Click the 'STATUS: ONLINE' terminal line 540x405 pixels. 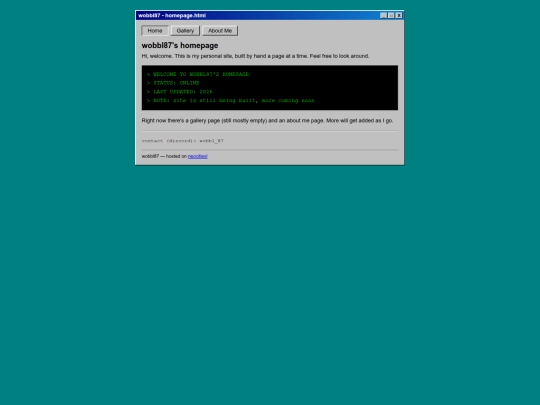(173, 83)
